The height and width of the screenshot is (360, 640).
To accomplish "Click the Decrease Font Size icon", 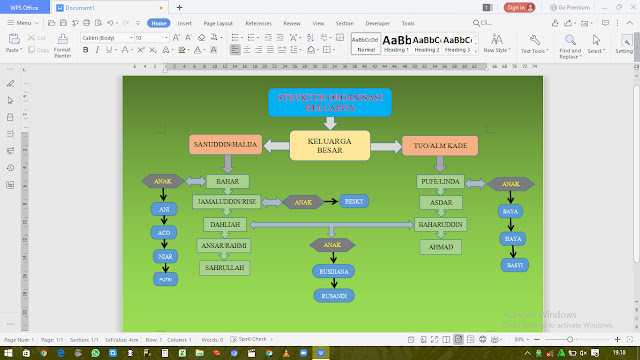I will 188,38.
